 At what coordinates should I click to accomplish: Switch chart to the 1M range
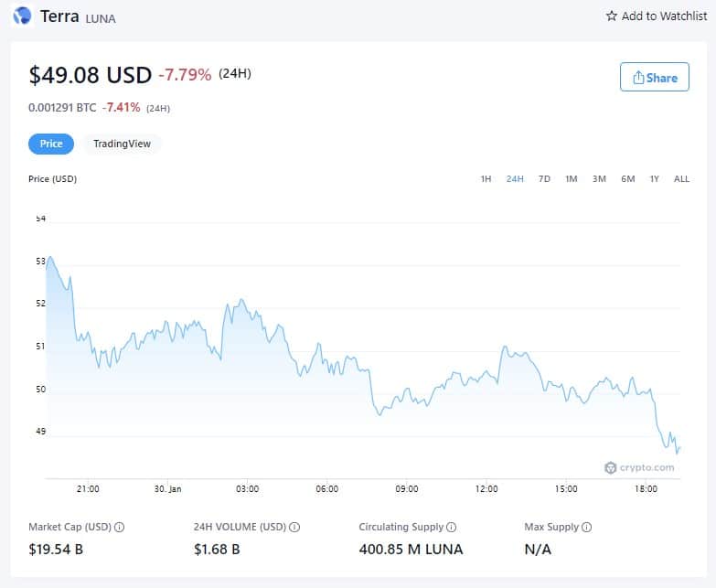click(572, 178)
